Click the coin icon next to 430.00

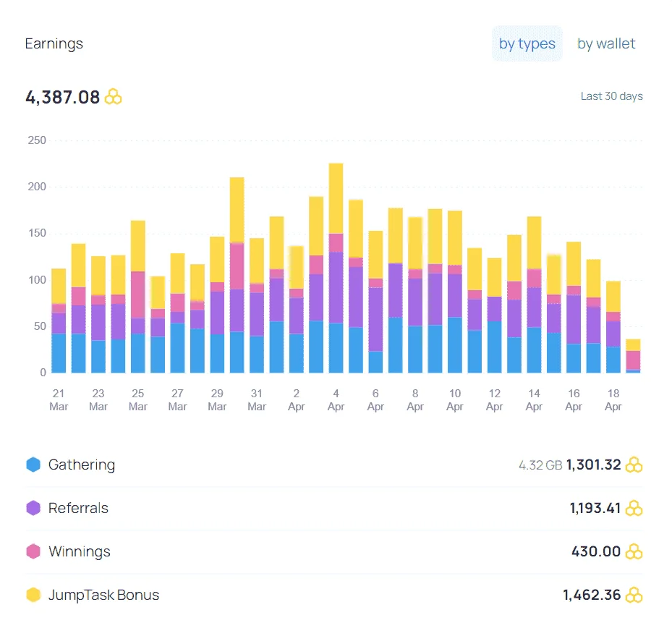634,551
